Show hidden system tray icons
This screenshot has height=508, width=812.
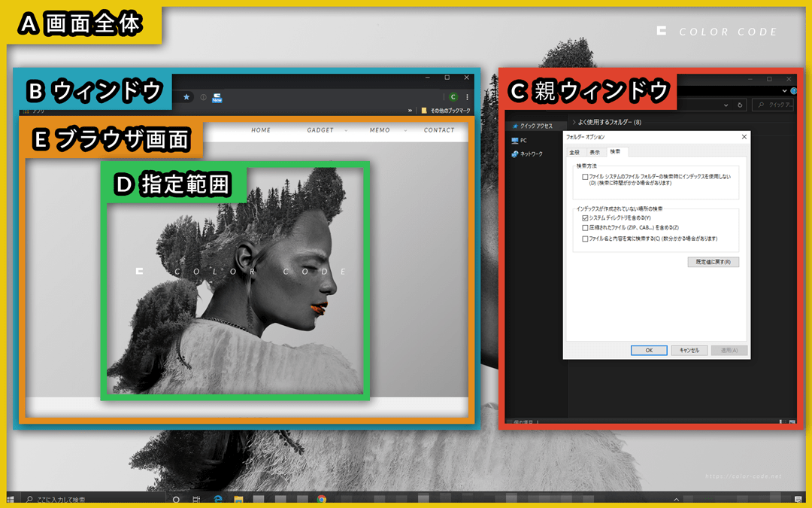677,500
